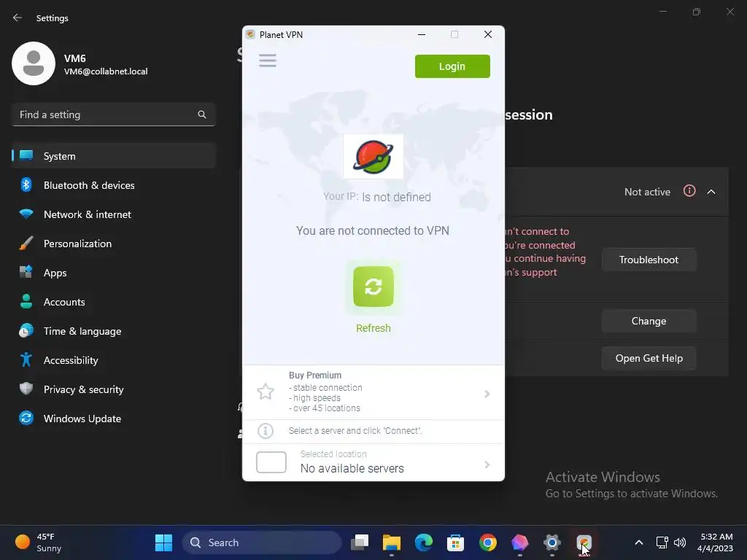The height and width of the screenshot is (560, 747).
Task: Click the Change button in Settings
Action: point(649,321)
